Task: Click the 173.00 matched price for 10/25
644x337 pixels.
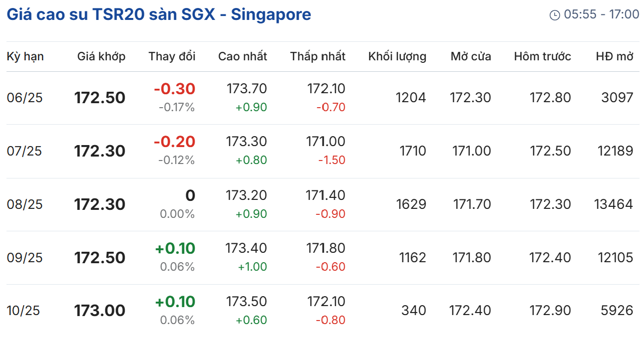Action: coord(99,311)
